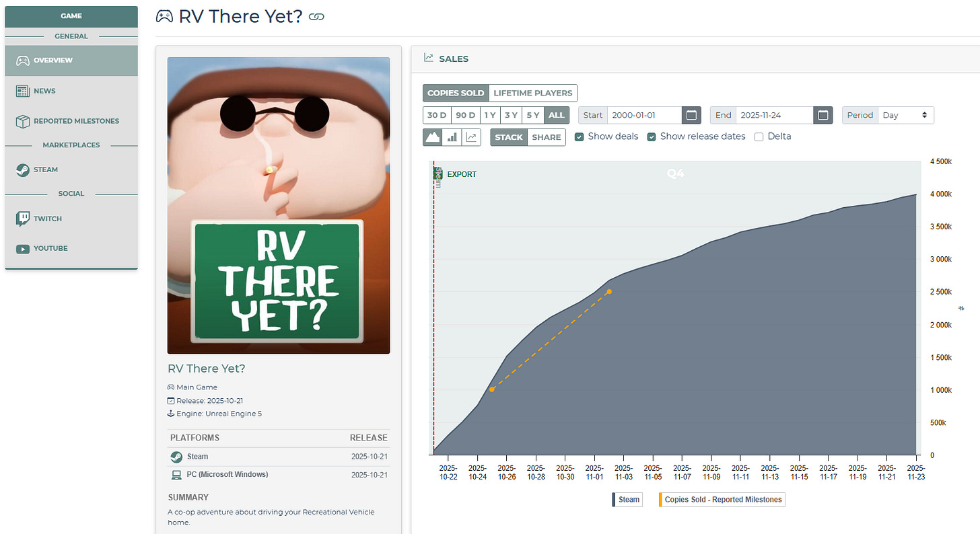Screen dimensions: 980x534
Task: Click the YouTube play icon in sidebar
Action: [x=23, y=249]
